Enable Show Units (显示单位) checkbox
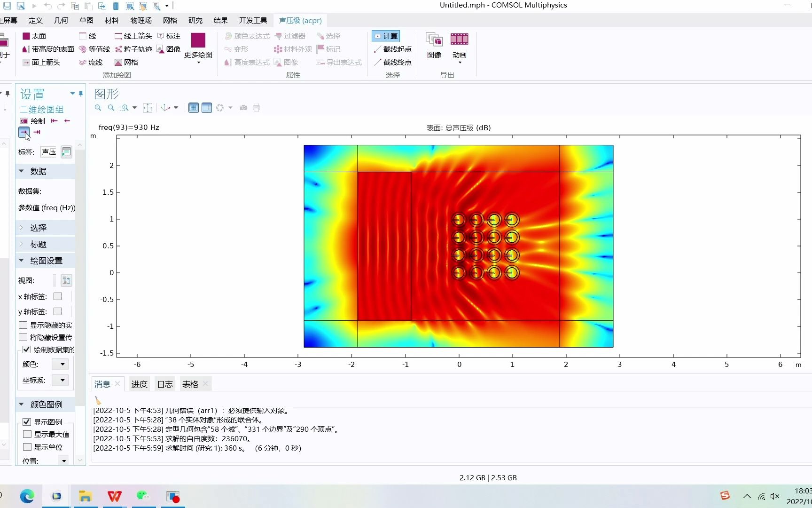Screen dimensions: 812x508 pos(27,447)
